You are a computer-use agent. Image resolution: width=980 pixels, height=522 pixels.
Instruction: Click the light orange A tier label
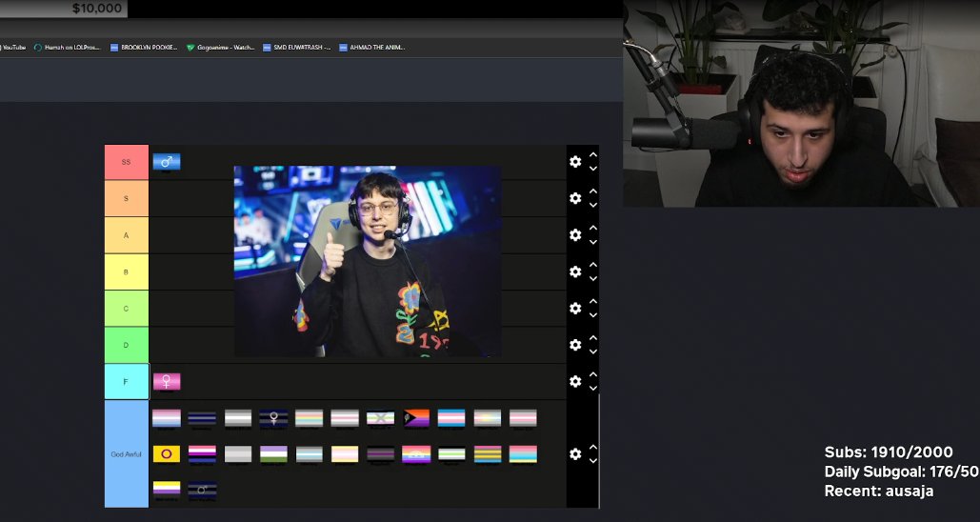click(x=127, y=235)
